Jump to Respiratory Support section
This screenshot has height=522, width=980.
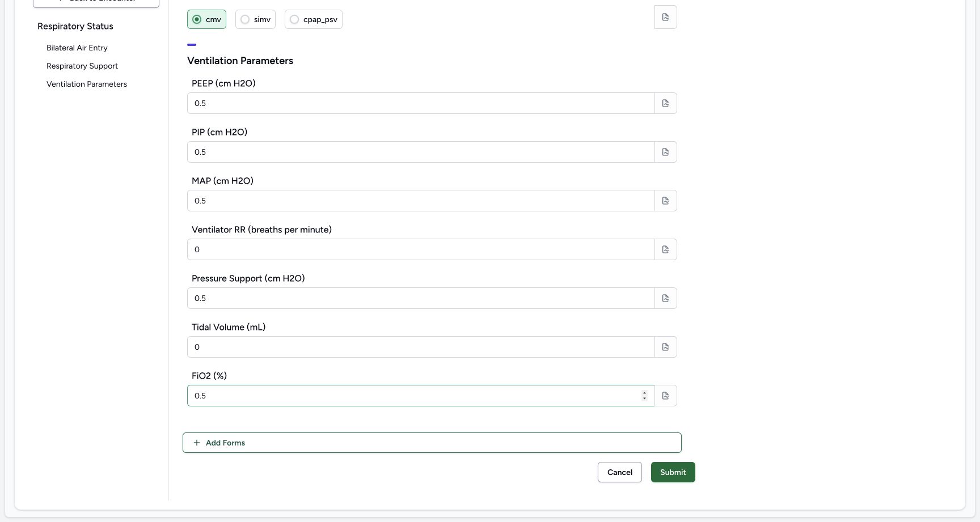pos(82,66)
